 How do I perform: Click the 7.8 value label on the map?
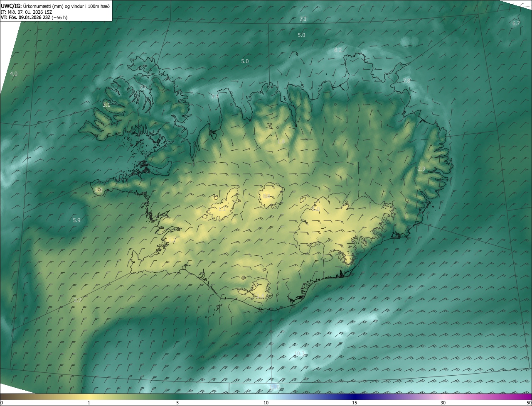pyautogui.click(x=406, y=81)
